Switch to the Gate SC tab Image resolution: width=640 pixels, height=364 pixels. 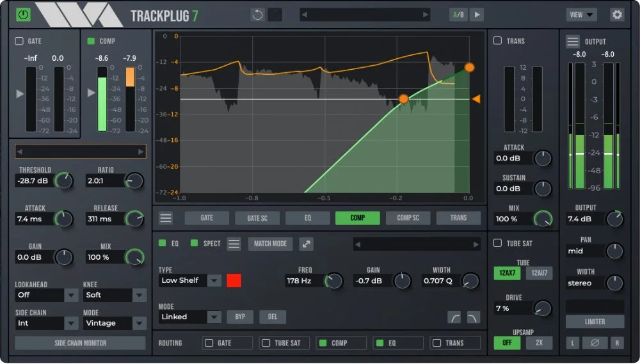pyautogui.click(x=257, y=218)
